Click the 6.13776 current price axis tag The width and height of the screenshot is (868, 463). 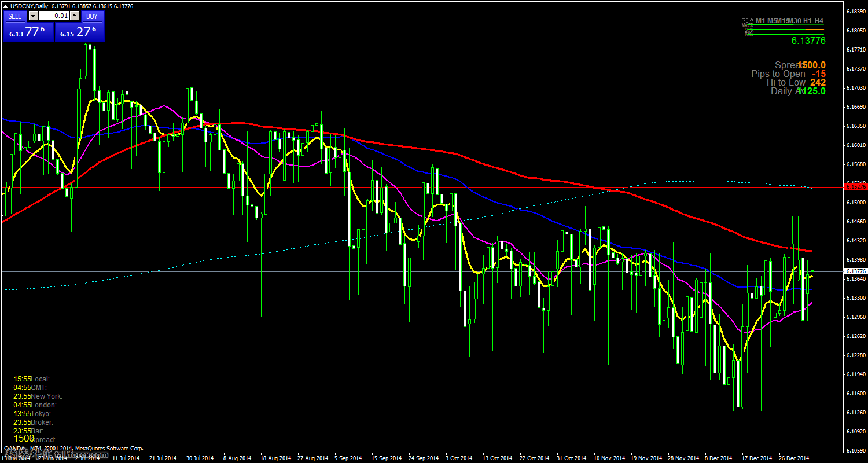855,271
